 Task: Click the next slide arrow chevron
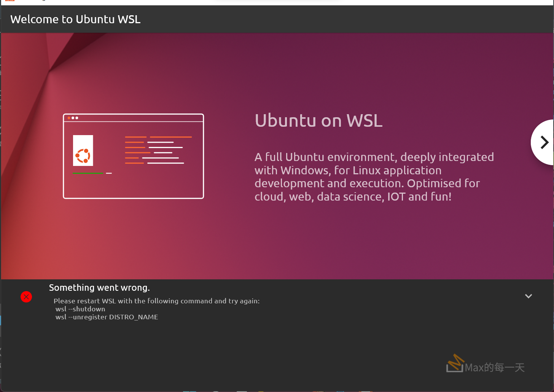click(x=544, y=142)
